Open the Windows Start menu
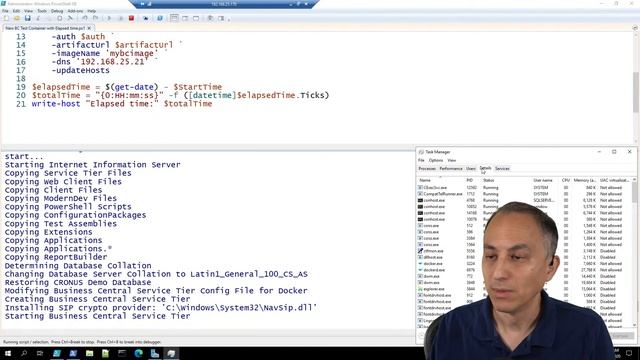Image resolution: width=640 pixels, height=360 pixels. click(x=8, y=353)
